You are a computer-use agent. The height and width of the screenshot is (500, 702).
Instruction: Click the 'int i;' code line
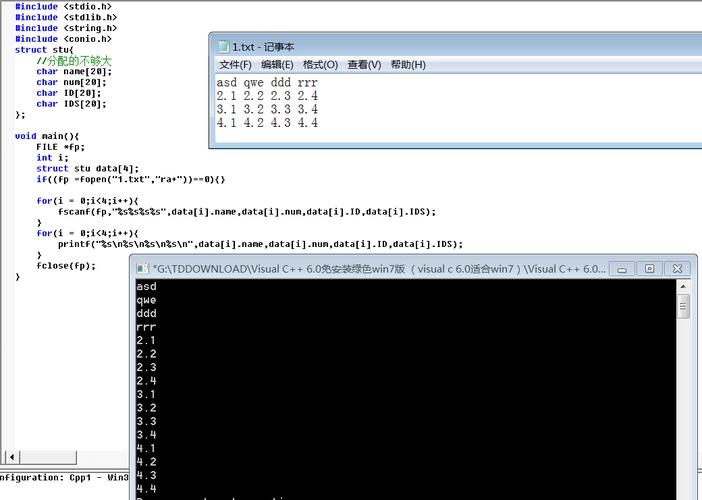[x=52, y=158]
